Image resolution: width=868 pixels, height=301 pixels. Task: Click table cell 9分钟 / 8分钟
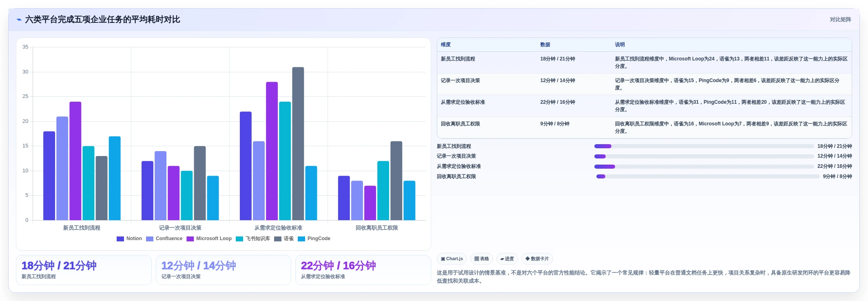click(574, 127)
